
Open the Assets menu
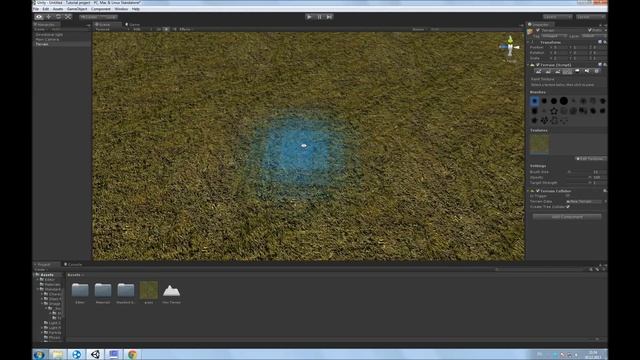(x=58, y=9)
